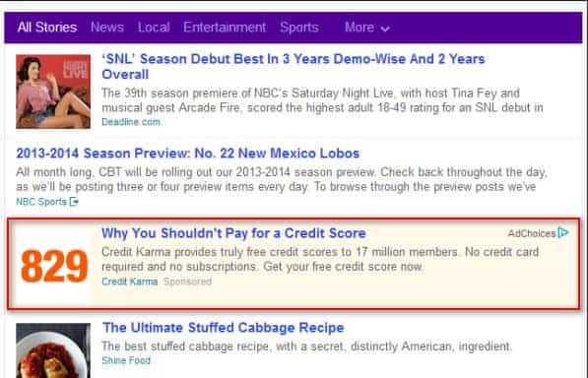The width and height of the screenshot is (588, 378).
Task: Open the Why You Shouldn't Pay ad headline
Action: [233, 233]
